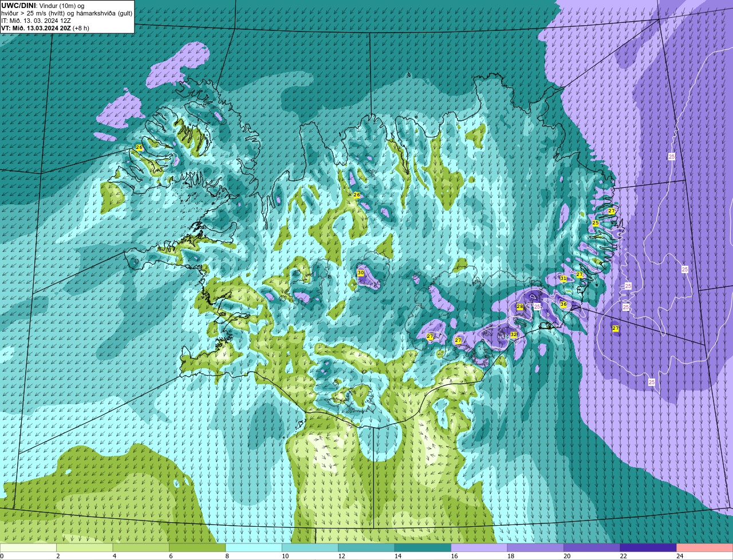This screenshot has height=560, width=733.
Task: Click the valid time "VT: Mið. 13.03.2024 20Z"
Action: (x=36, y=28)
